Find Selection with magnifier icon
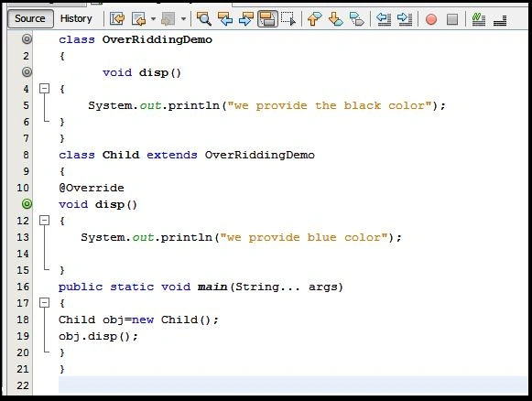 click(x=204, y=19)
